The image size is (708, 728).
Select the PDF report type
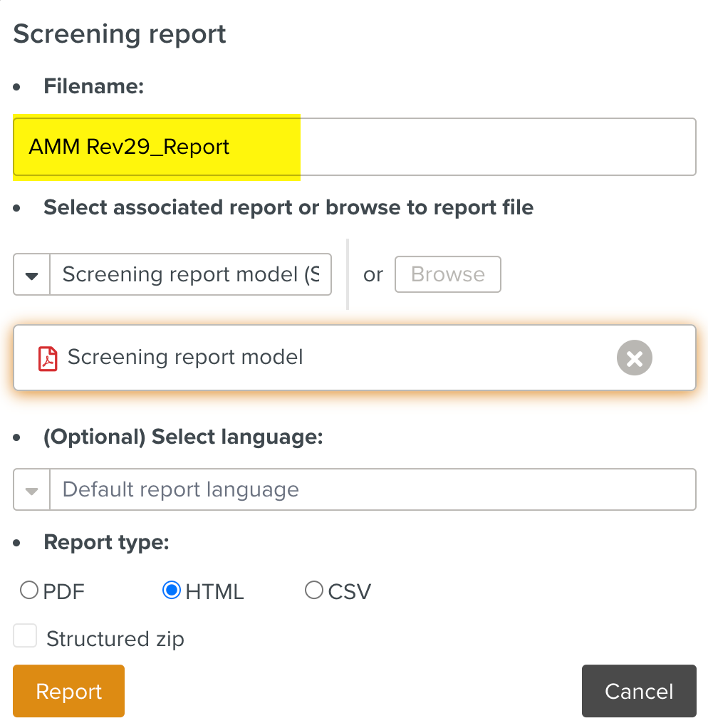tap(29, 591)
